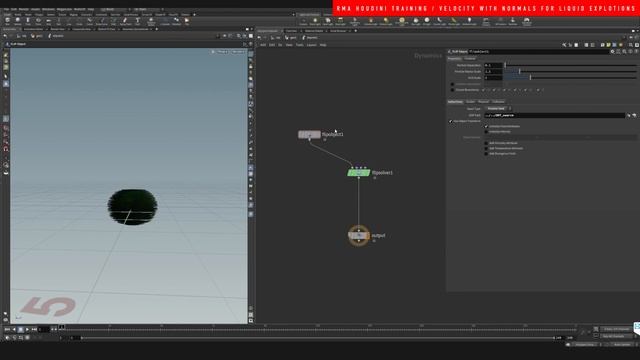Click the Environment Light shelf tool
This screenshot has height=360, width=640.
point(402,21)
